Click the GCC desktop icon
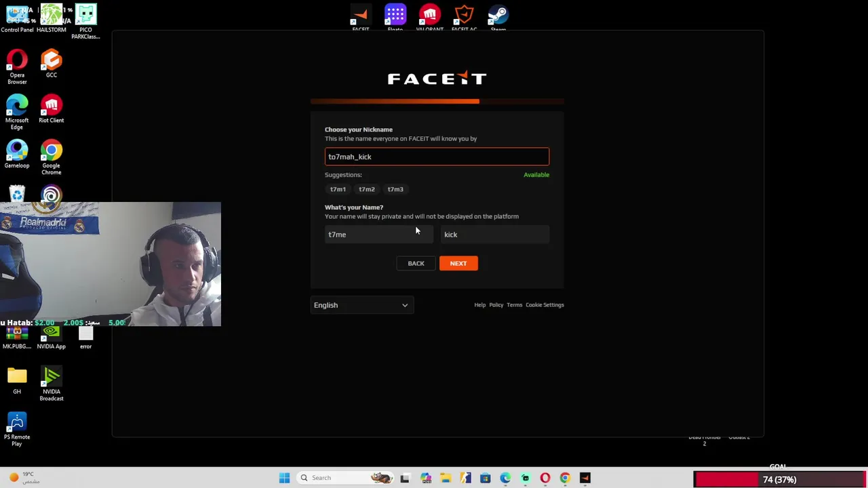The width and height of the screenshot is (868, 488). tap(52, 63)
